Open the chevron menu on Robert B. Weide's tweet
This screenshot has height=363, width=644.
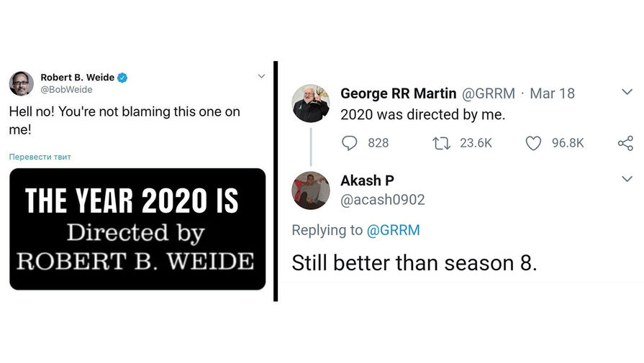(260, 77)
